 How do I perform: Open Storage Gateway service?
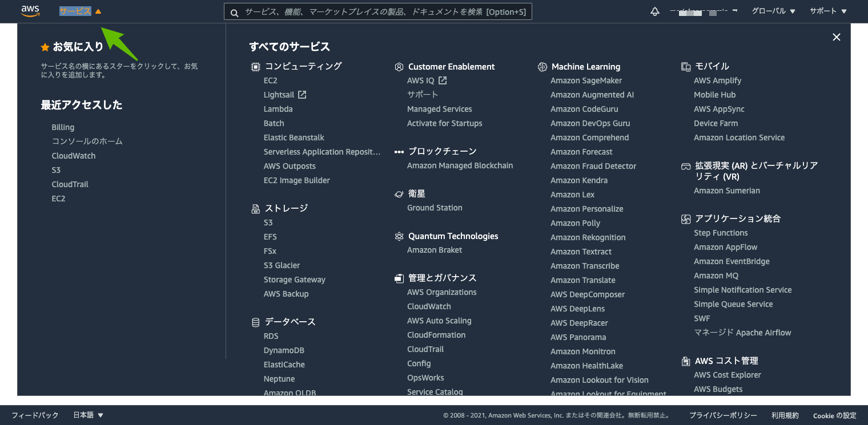coord(295,280)
